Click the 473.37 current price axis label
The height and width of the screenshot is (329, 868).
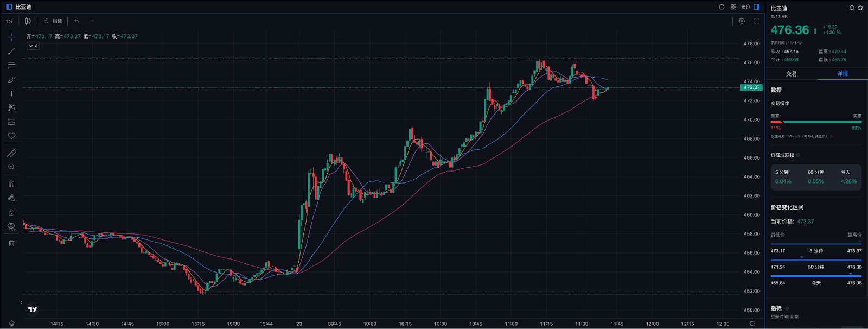[751, 87]
